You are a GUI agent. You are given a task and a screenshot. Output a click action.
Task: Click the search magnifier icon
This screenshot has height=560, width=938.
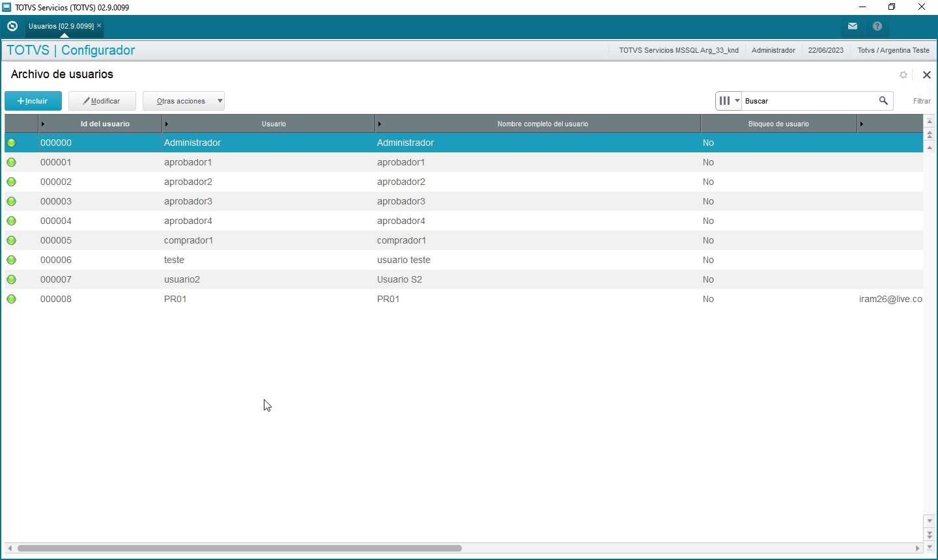(883, 100)
